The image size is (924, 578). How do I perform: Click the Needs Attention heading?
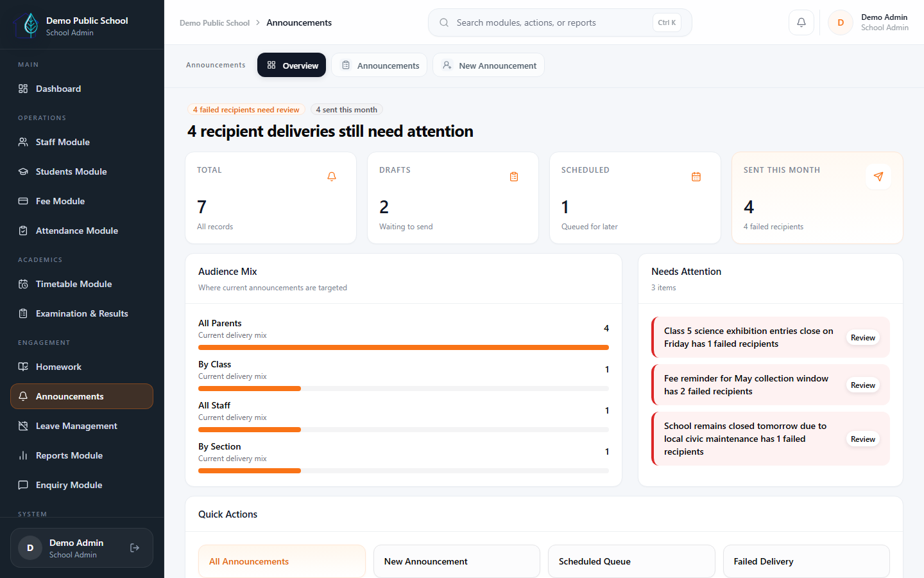[687, 272]
